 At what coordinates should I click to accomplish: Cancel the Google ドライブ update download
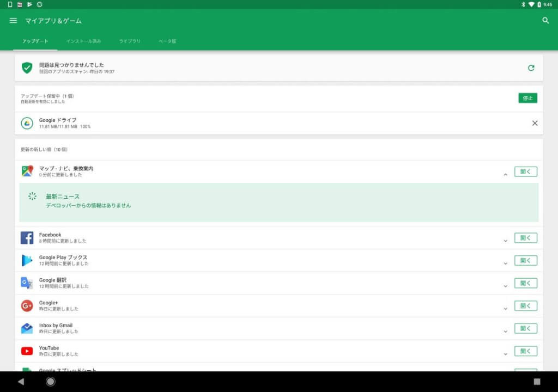[x=535, y=123]
